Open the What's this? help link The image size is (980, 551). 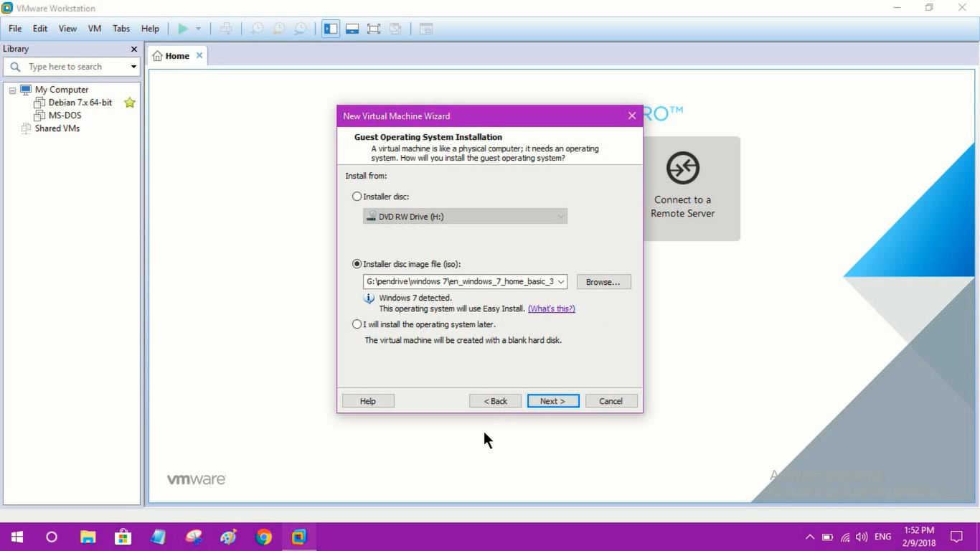tap(551, 309)
